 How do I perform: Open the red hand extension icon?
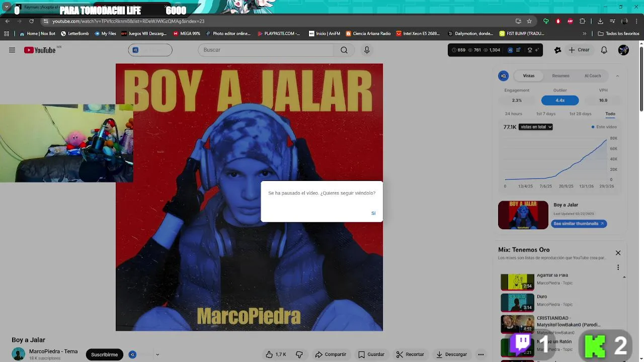558,21
